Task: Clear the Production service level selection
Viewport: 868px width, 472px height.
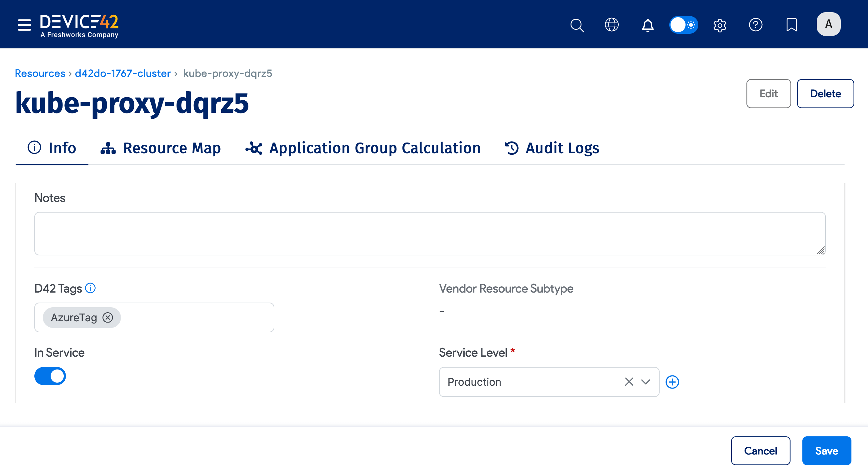Action: 629,382
